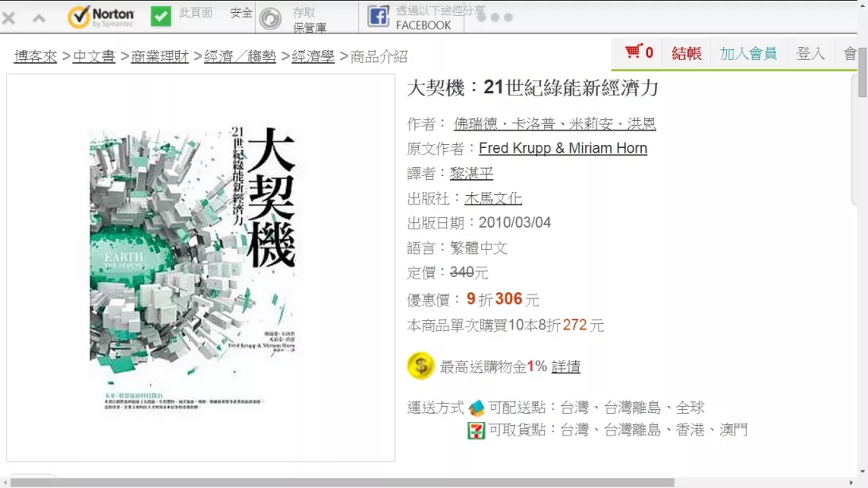Click the gold dollar coin icon

coord(420,365)
